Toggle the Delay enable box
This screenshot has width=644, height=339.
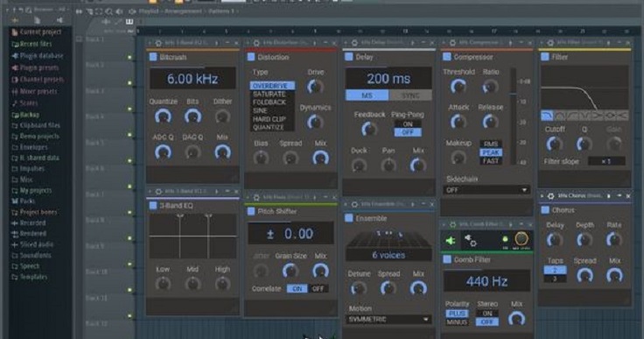pyautogui.click(x=349, y=56)
